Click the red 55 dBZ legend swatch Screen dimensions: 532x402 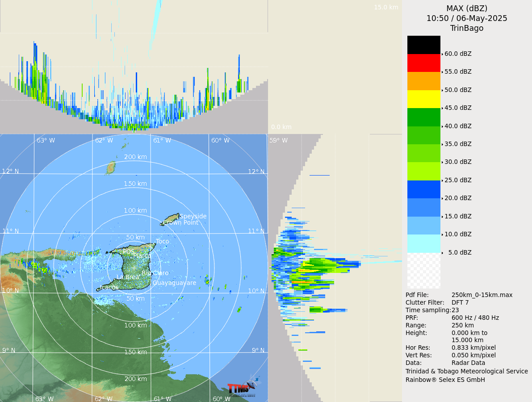(424, 63)
